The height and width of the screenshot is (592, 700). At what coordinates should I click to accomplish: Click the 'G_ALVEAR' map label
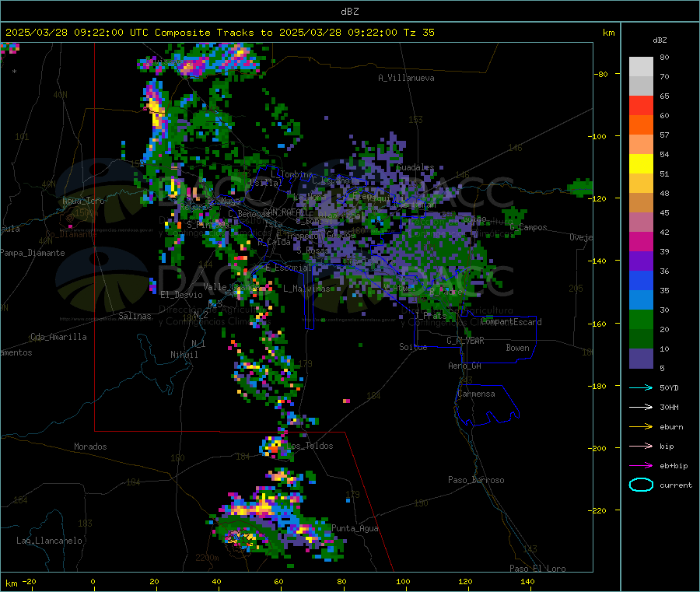[x=465, y=341]
